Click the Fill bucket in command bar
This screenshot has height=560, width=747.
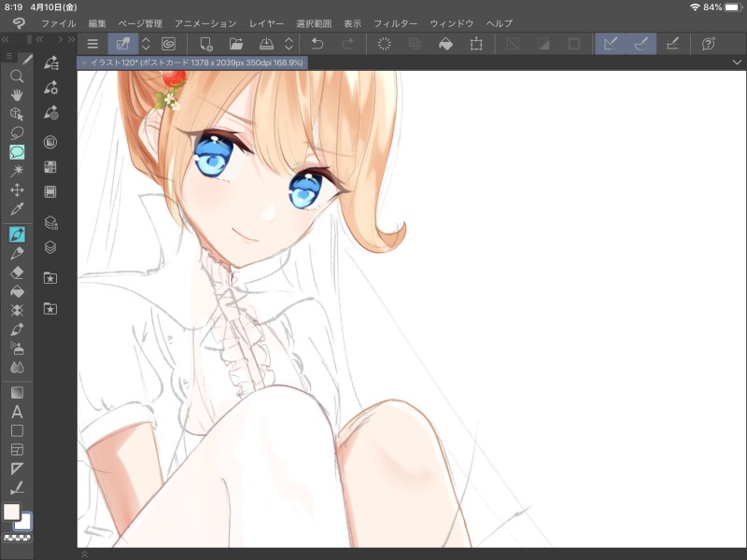[445, 44]
